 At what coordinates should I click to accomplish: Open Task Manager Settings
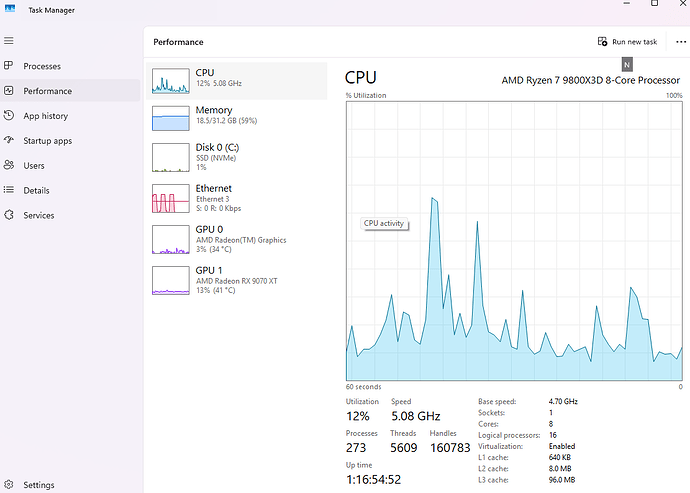pyautogui.click(x=38, y=485)
